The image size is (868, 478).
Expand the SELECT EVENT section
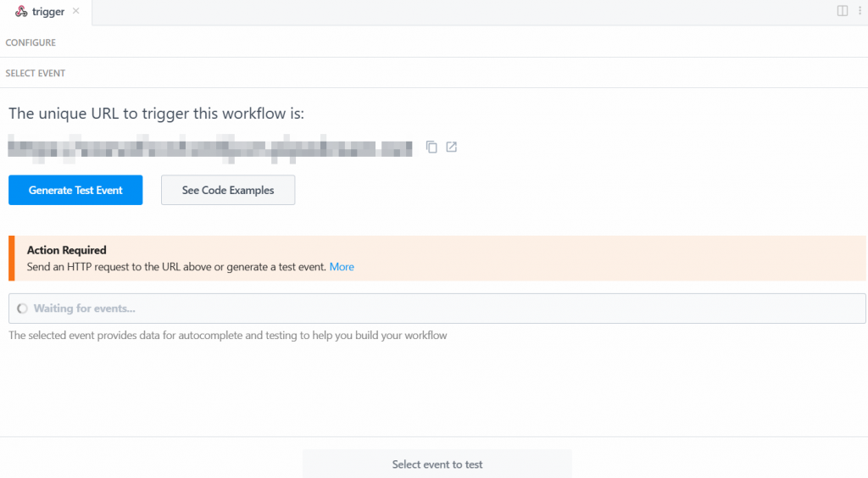point(36,74)
